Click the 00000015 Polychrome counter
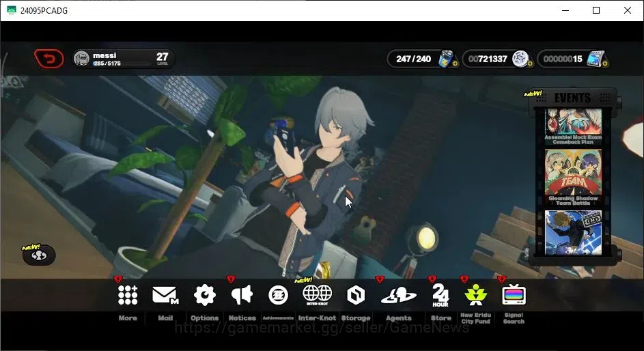Image resolution: width=644 pixels, height=351 pixels. (x=563, y=59)
